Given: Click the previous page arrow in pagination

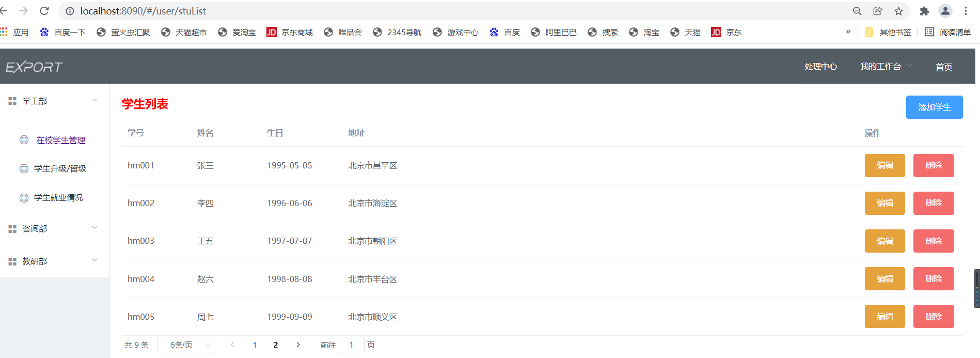Looking at the screenshot, I should (232, 345).
